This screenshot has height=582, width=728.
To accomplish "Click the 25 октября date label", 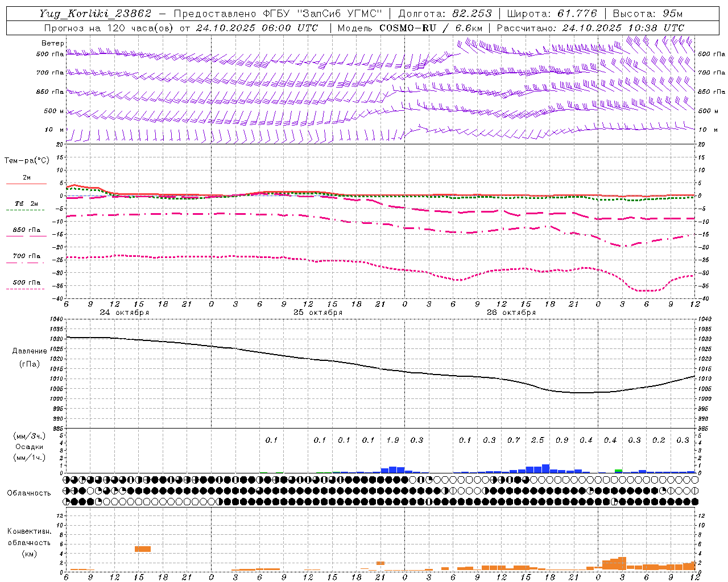I will [x=318, y=313].
